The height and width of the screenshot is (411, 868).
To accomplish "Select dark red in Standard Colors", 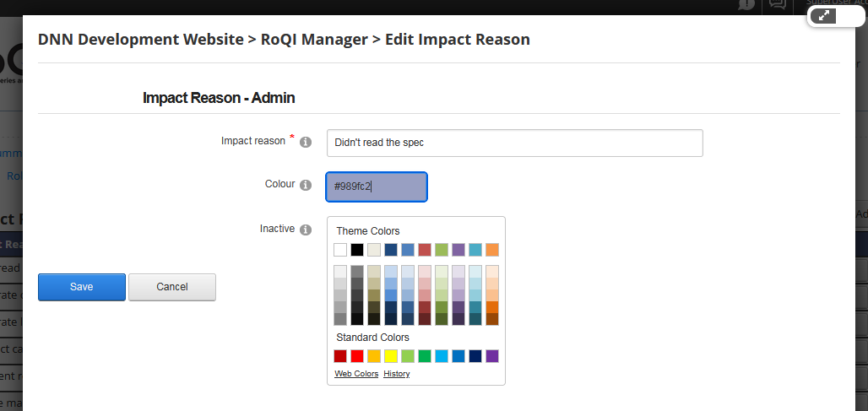I will tap(340, 356).
